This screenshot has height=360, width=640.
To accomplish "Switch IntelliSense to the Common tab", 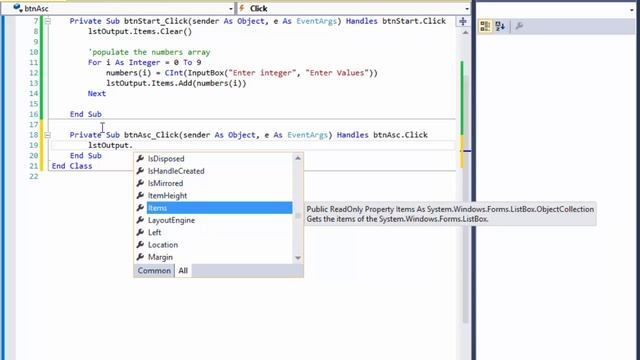I will (x=154, y=271).
